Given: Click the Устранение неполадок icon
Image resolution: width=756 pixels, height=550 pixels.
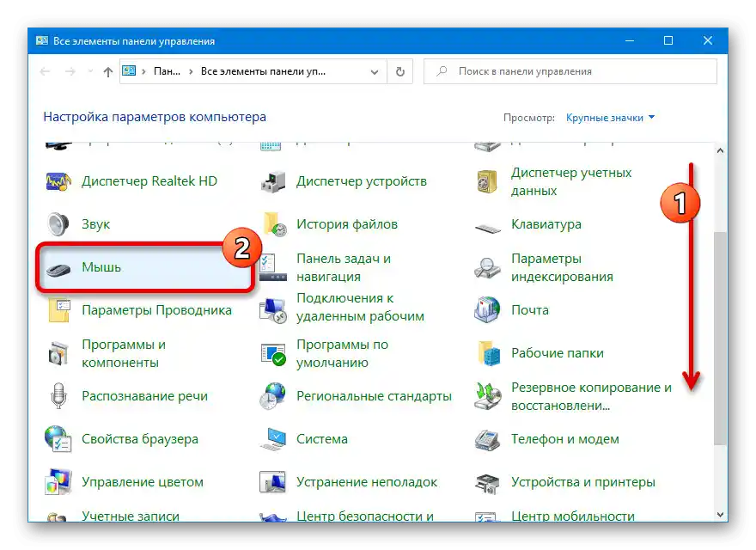Looking at the screenshot, I should [x=273, y=482].
